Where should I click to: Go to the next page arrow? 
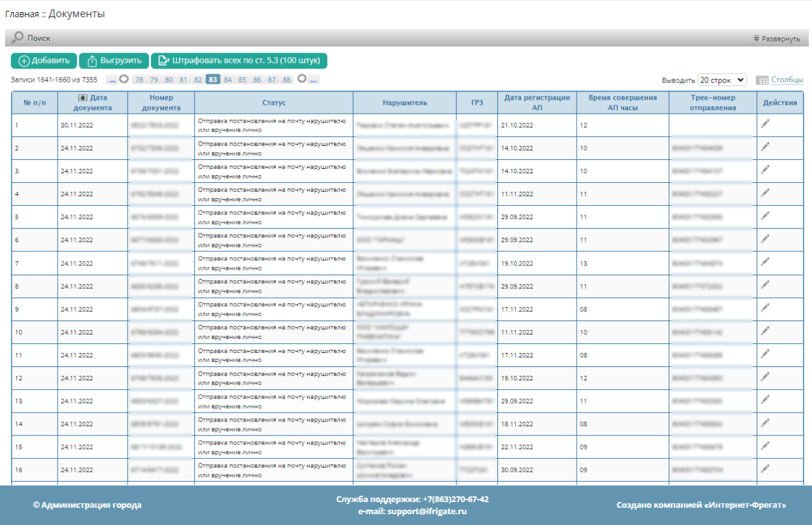pos(302,79)
